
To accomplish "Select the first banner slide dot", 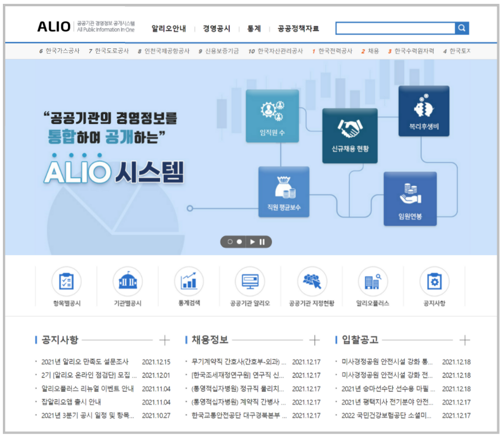I will click(230, 242).
